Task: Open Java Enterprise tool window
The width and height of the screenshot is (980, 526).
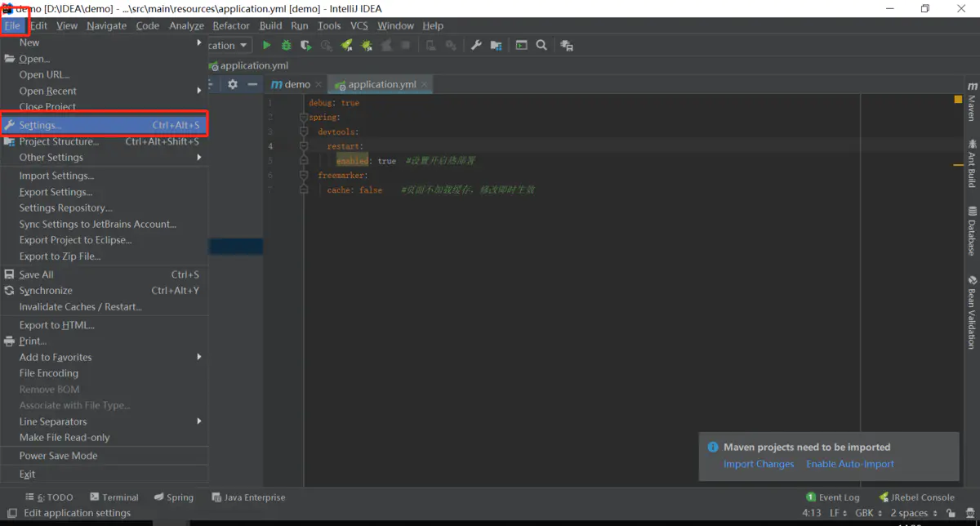Action: (248, 497)
